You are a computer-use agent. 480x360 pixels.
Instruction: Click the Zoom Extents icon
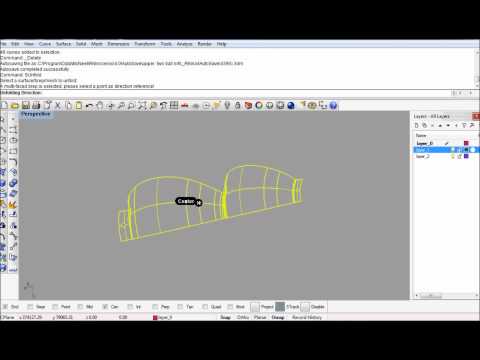pos(142,106)
